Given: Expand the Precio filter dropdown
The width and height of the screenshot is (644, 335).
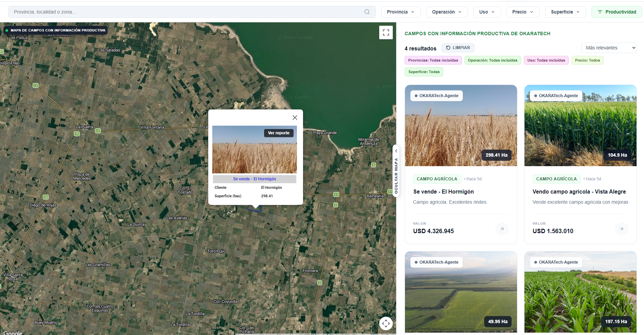Looking at the screenshot, I should coord(523,12).
